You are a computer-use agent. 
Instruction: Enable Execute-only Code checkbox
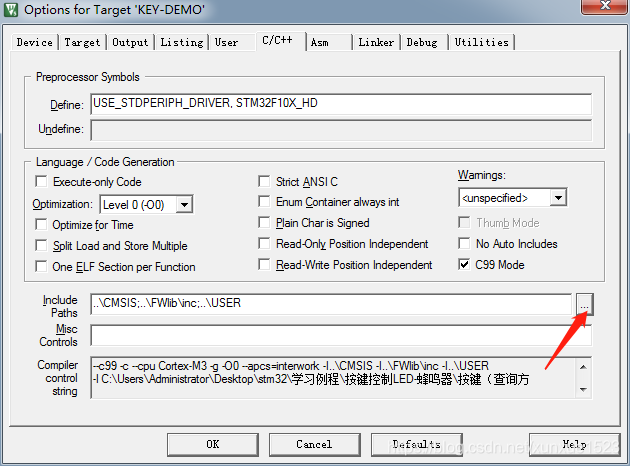click(41, 181)
